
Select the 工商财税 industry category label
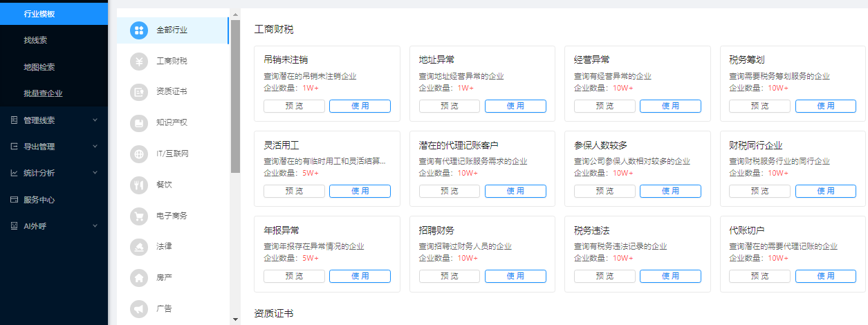pos(172,61)
